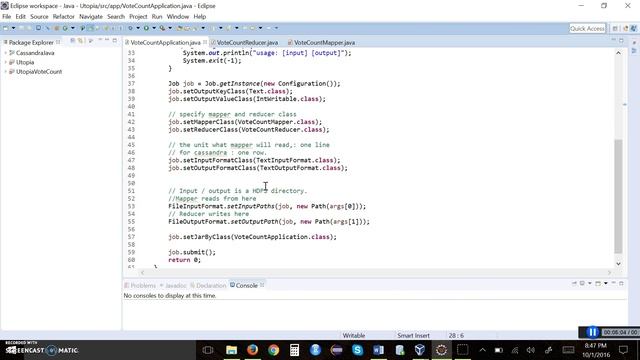This screenshot has height=360, width=640.
Task: Click Writable status bar entry
Action: pyautogui.click(x=354, y=336)
